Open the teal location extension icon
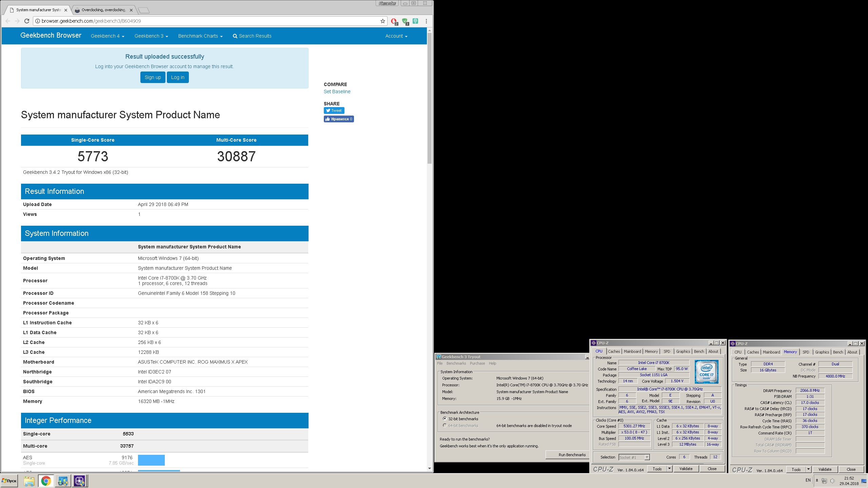The image size is (868, 488). pos(415,21)
